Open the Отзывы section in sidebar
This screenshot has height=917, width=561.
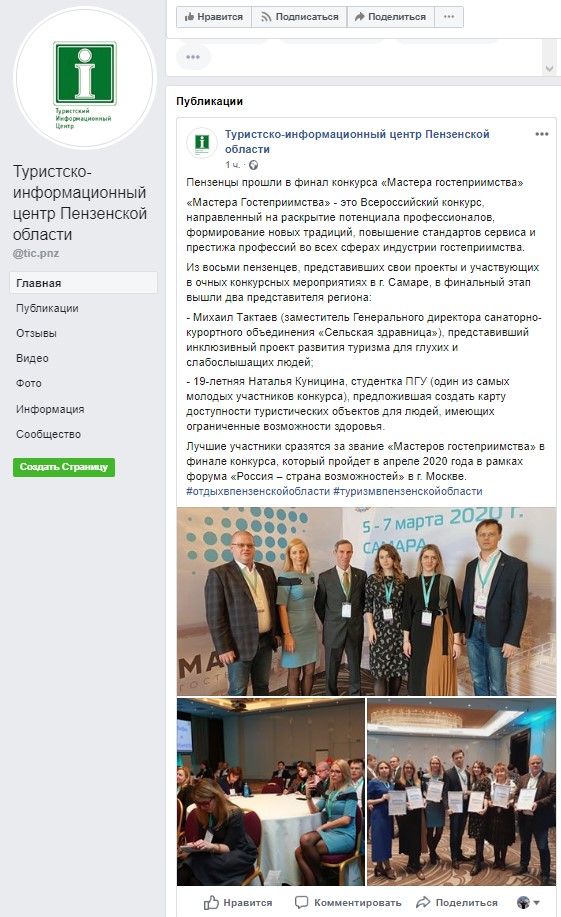pyautogui.click(x=36, y=333)
